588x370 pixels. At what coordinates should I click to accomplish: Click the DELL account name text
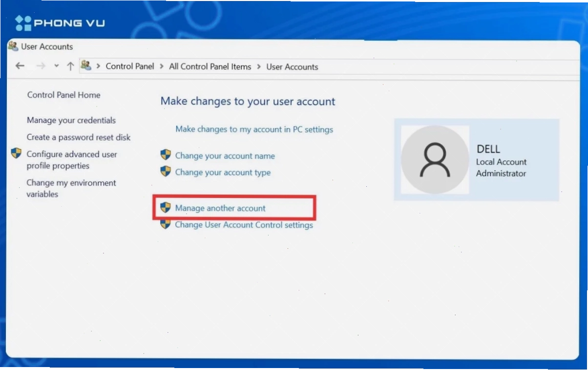[488, 149]
